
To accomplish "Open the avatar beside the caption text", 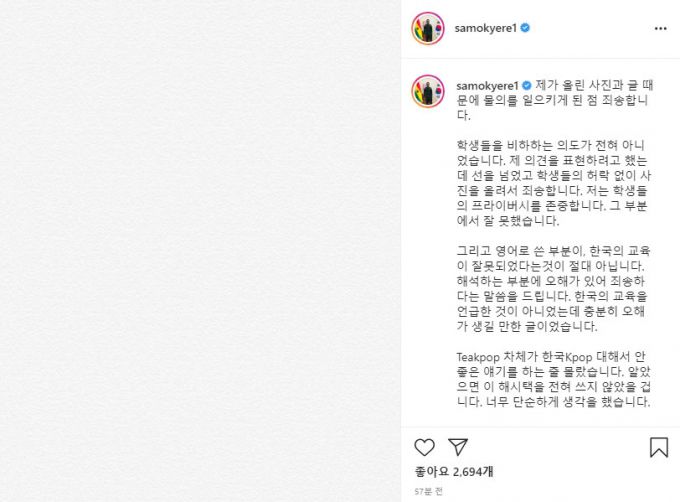I will [x=428, y=91].
